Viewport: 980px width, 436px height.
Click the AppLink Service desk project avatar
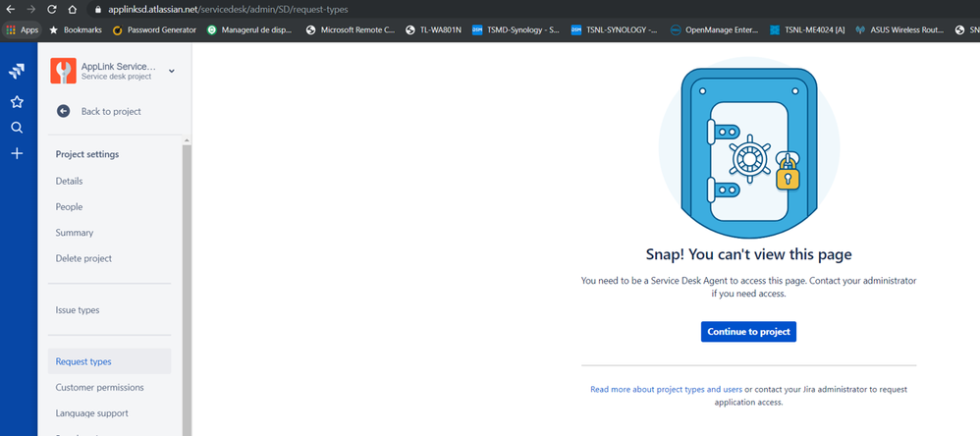pyautogui.click(x=63, y=71)
